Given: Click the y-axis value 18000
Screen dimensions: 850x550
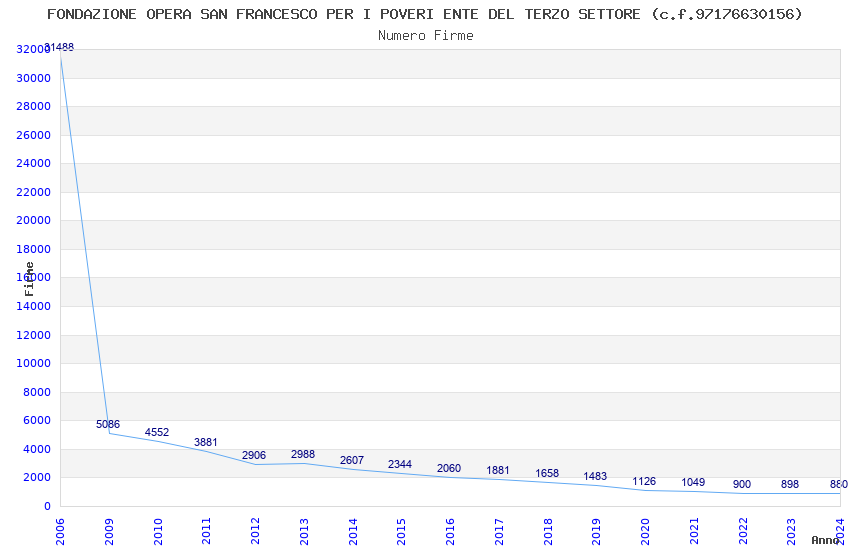Looking at the screenshot, I should [34, 249].
